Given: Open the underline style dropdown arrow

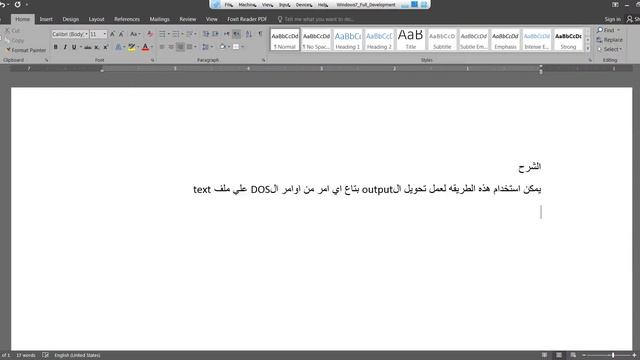Looking at the screenshot, I should click(x=80, y=47).
